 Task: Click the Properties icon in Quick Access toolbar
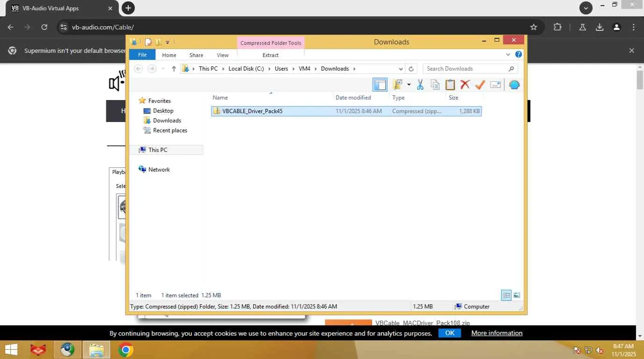(x=148, y=42)
